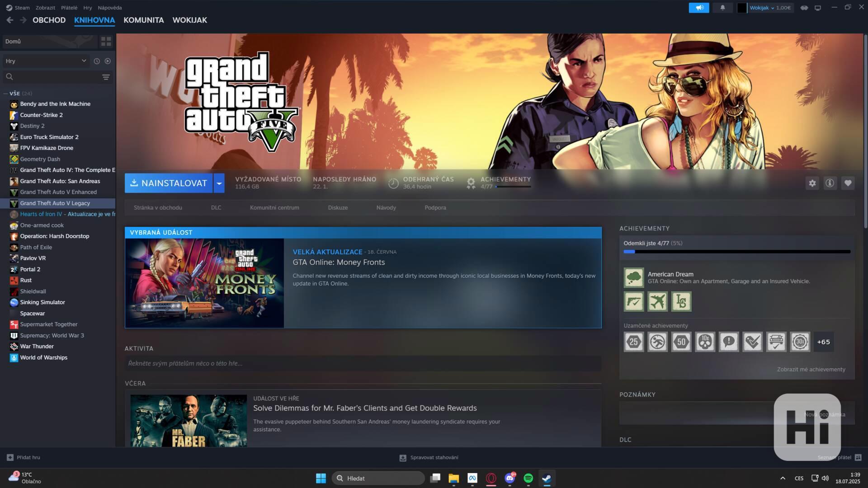Open the WOKIJAK profile tab
Image resolution: width=868 pixels, height=488 pixels.
190,20
